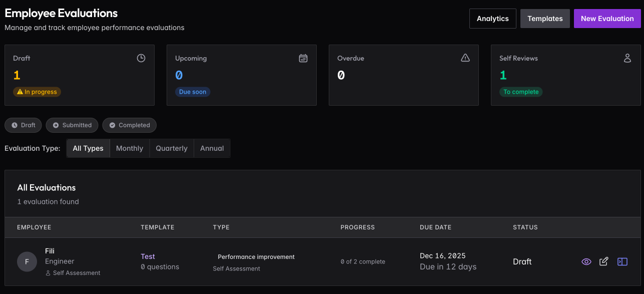Open the Templates button
Viewport: 644px width, 294px height.
tap(545, 19)
